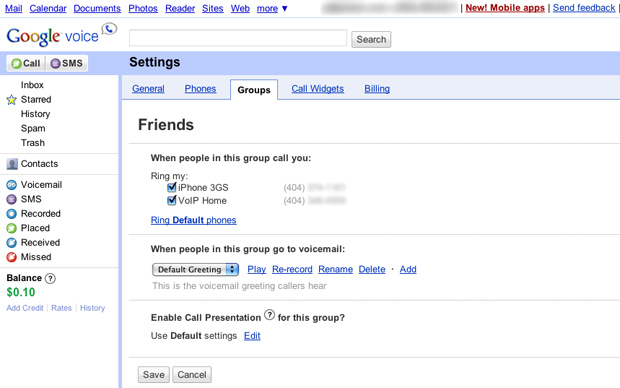The image size is (620, 388).
Task: Open the Call Widgets tab
Action: 318,89
